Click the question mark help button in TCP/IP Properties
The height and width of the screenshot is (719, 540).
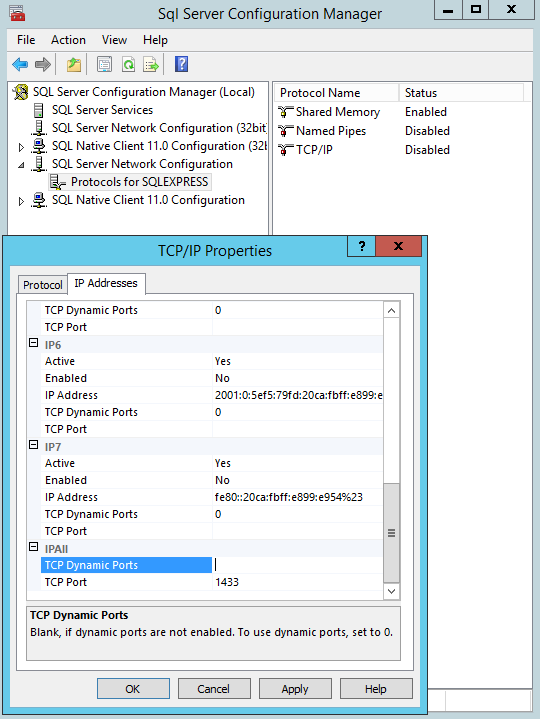coord(362,247)
